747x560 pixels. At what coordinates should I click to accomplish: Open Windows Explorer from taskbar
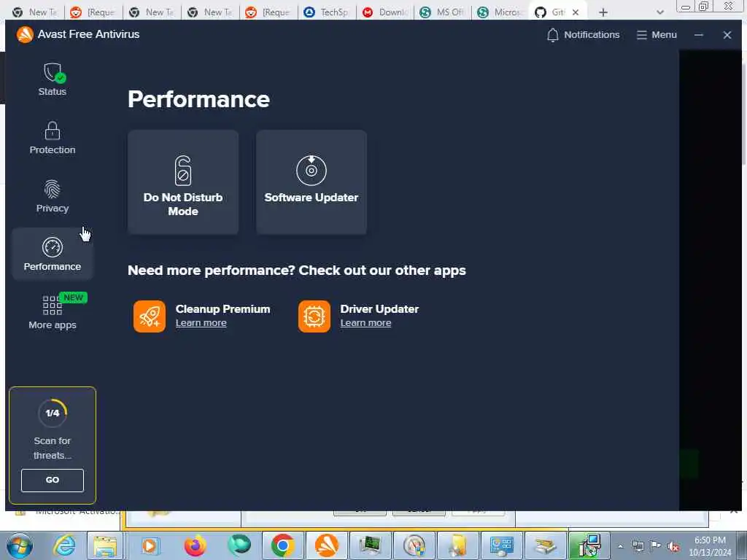coord(105,545)
